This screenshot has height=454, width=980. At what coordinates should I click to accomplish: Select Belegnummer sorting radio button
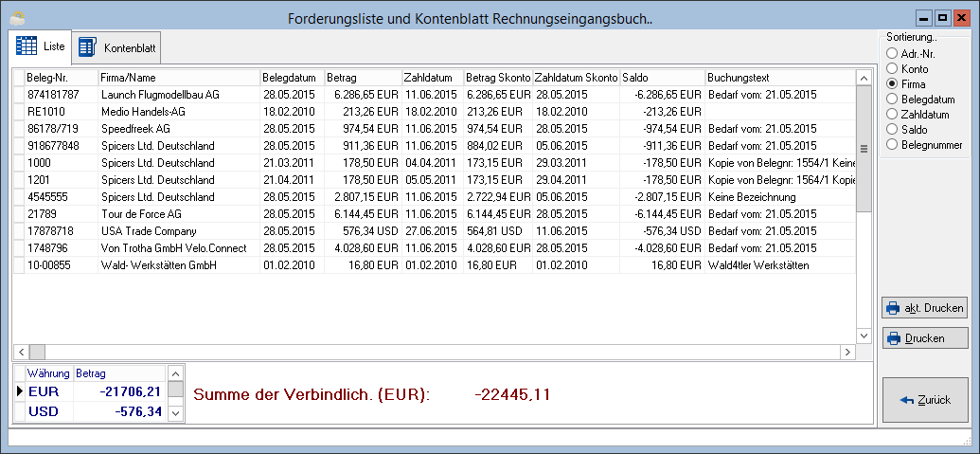[924, 145]
